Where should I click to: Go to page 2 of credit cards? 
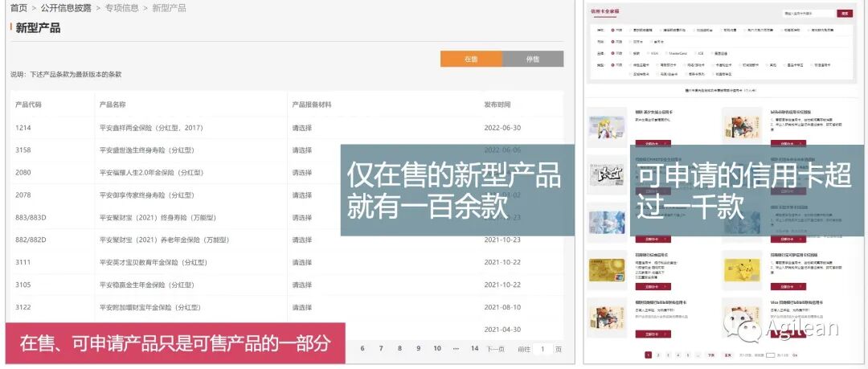click(x=658, y=355)
